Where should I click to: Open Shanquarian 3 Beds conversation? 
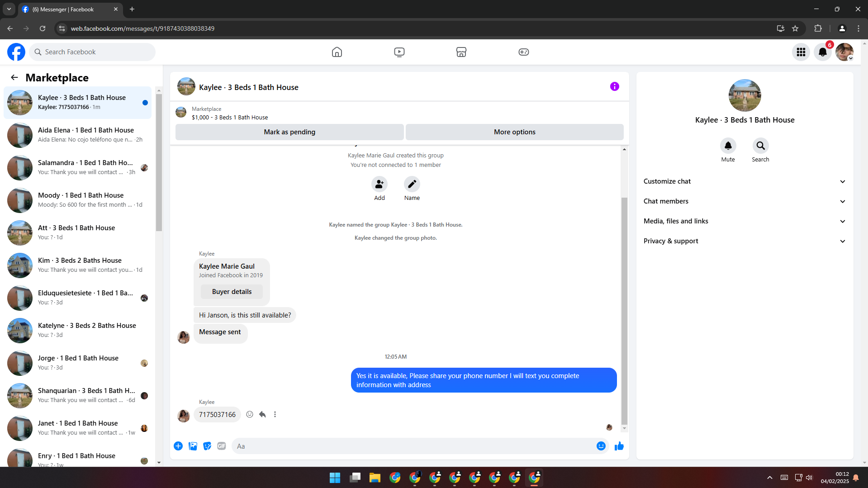point(77,395)
